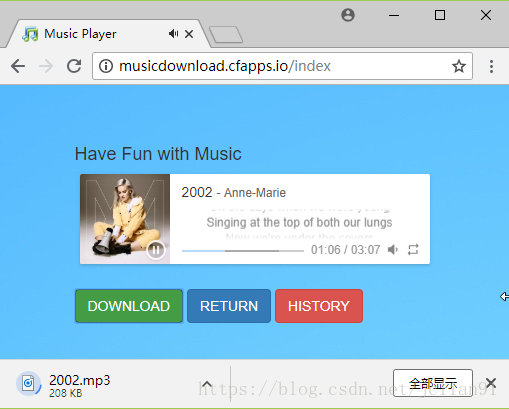Click the 'Have Fun with Music' heading
This screenshot has width=509, height=409.
pos(158,154)
